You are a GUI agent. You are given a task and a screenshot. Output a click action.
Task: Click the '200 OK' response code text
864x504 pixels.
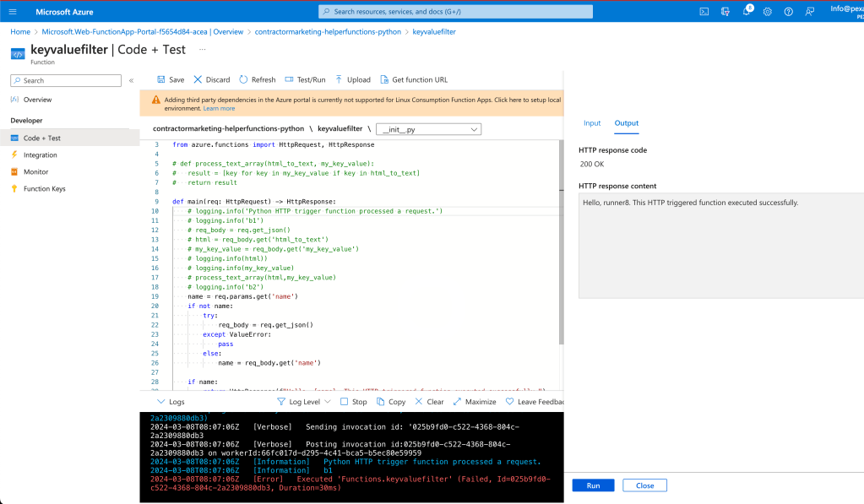click(592, 164)
